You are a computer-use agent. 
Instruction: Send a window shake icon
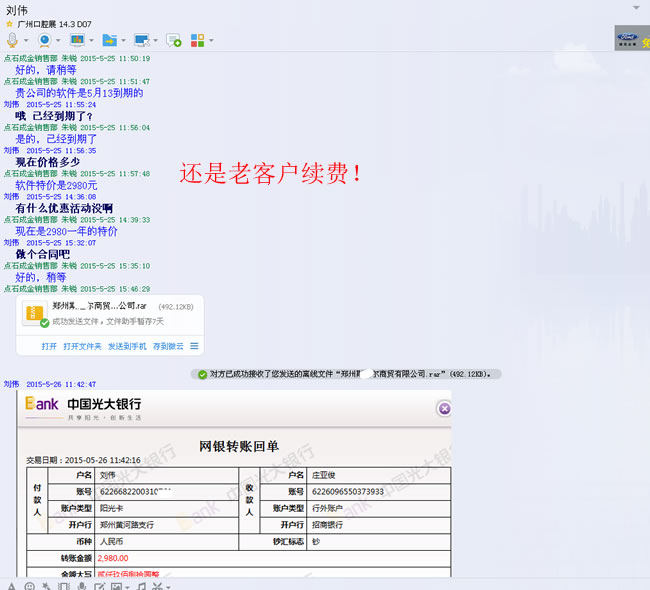click(x=63, y=586)
